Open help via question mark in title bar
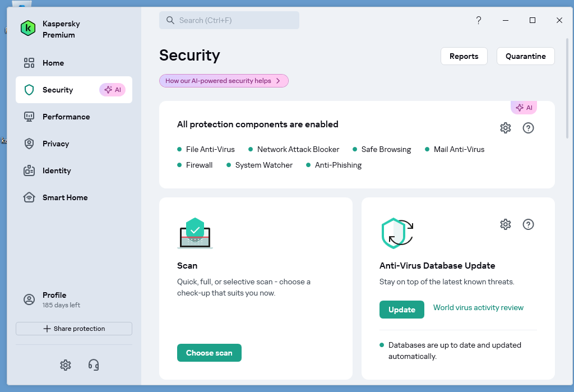 (x=479, y=20)
